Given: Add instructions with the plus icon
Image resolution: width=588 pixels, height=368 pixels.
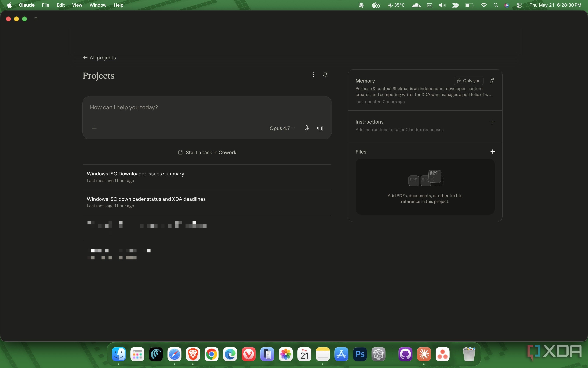Looking at the screenshot, I should 492,122.
